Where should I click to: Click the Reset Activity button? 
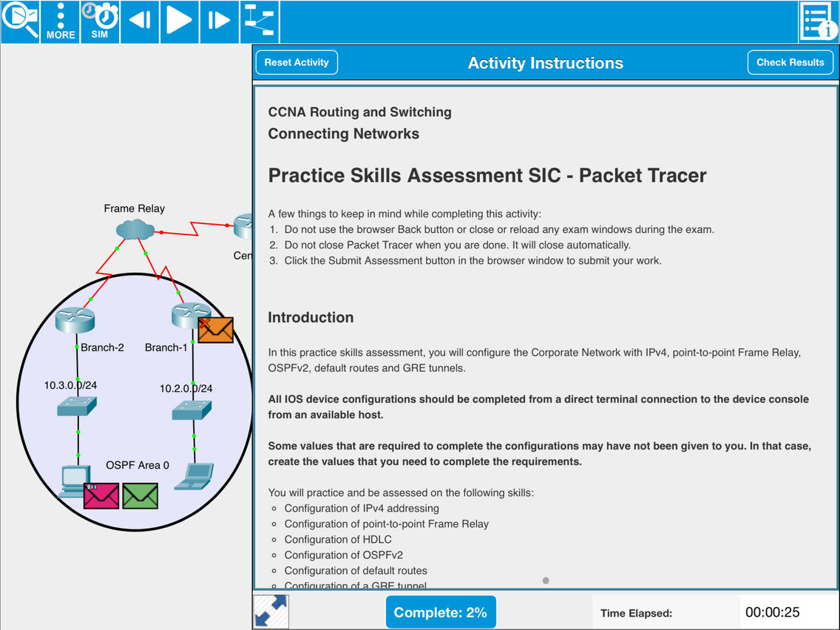(297, 62)
